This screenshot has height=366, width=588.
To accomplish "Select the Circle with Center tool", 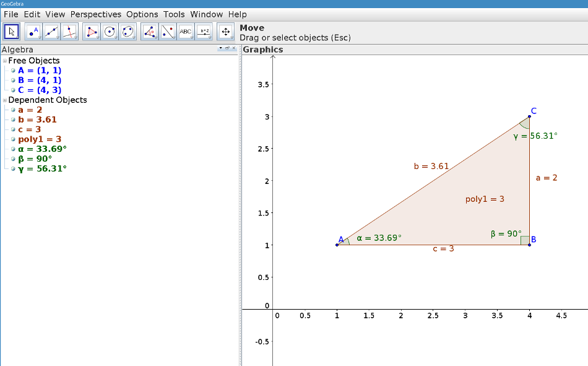I will 110,31.
